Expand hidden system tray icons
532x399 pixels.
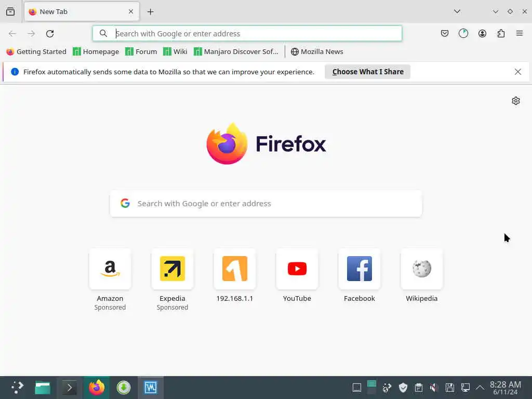(x=480, y=388)
